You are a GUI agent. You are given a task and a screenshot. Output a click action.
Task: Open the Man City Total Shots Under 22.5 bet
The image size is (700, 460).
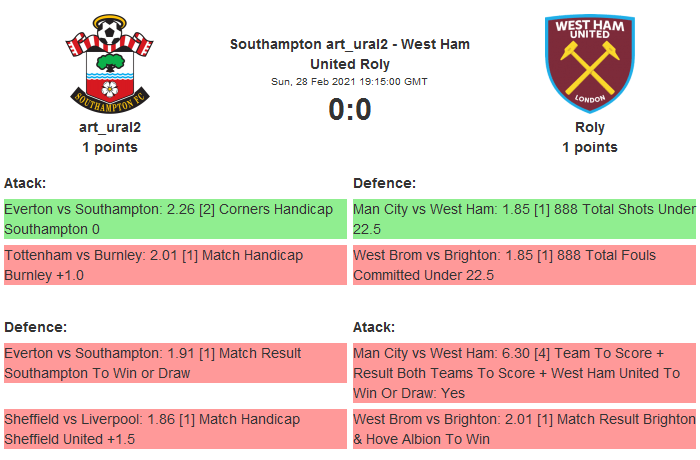524,219
